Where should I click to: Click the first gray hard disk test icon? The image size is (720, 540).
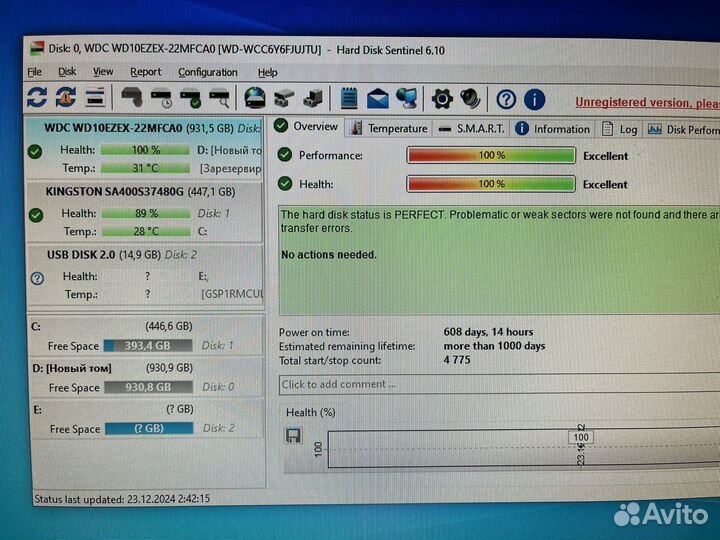point(132,97)
